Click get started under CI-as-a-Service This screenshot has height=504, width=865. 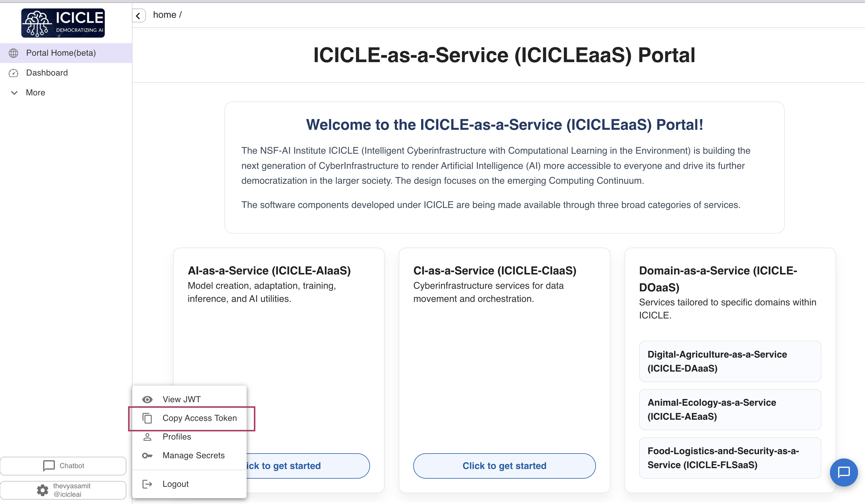pos(504,466)
